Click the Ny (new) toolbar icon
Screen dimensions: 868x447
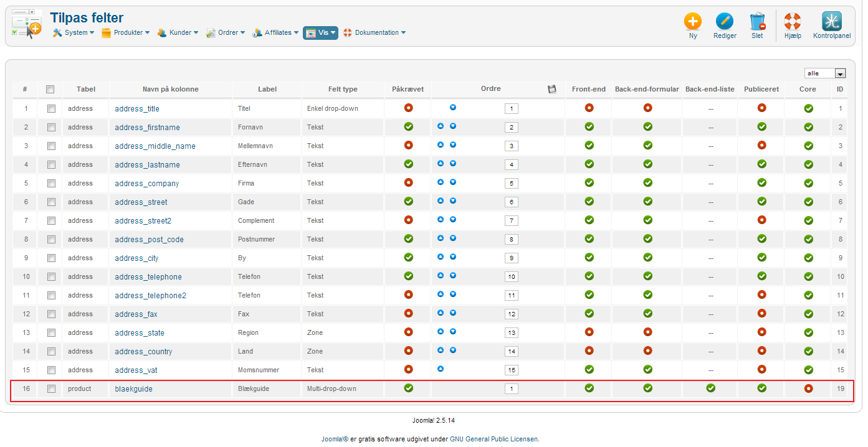tap(692, 22)
